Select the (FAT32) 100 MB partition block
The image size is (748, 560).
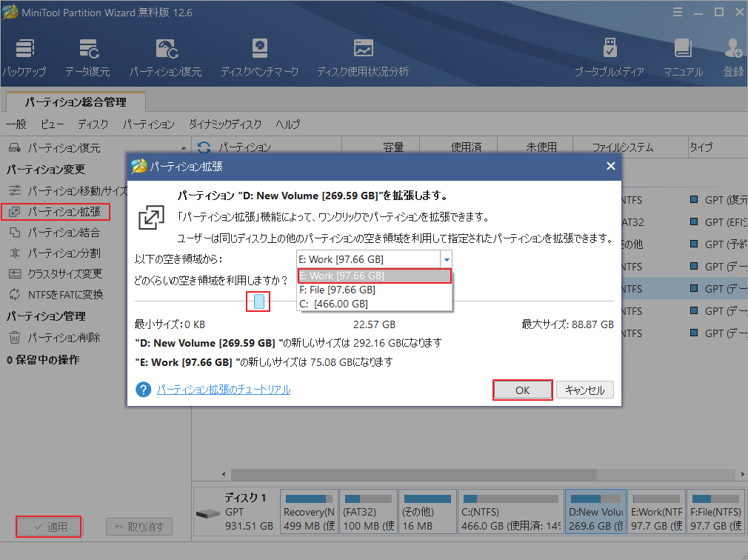click(x=368, y=511)
